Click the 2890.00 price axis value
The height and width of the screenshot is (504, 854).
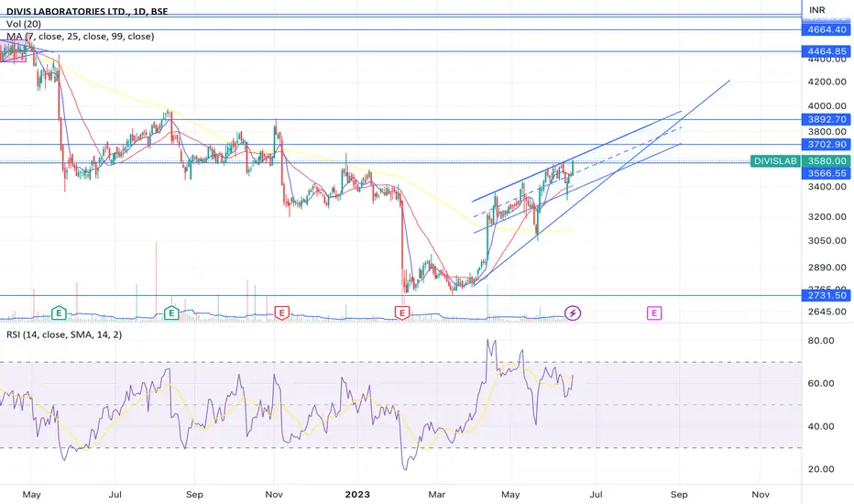coord(827,268)
